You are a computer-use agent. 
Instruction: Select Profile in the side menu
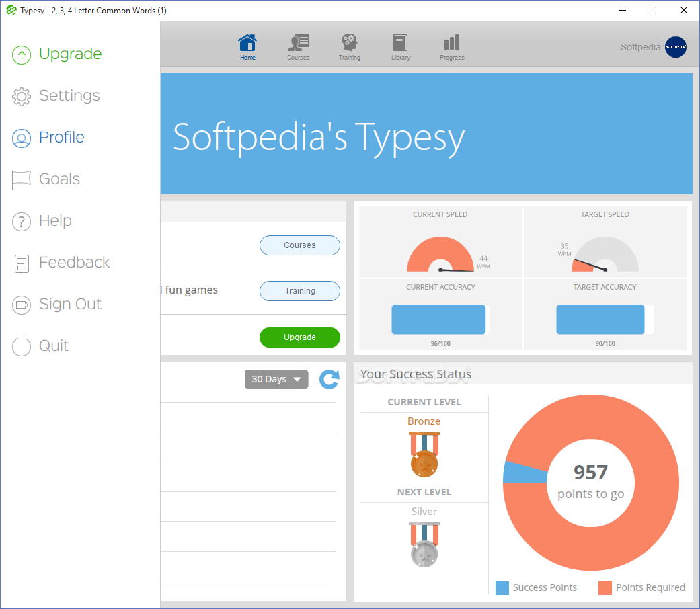(62, 137)
